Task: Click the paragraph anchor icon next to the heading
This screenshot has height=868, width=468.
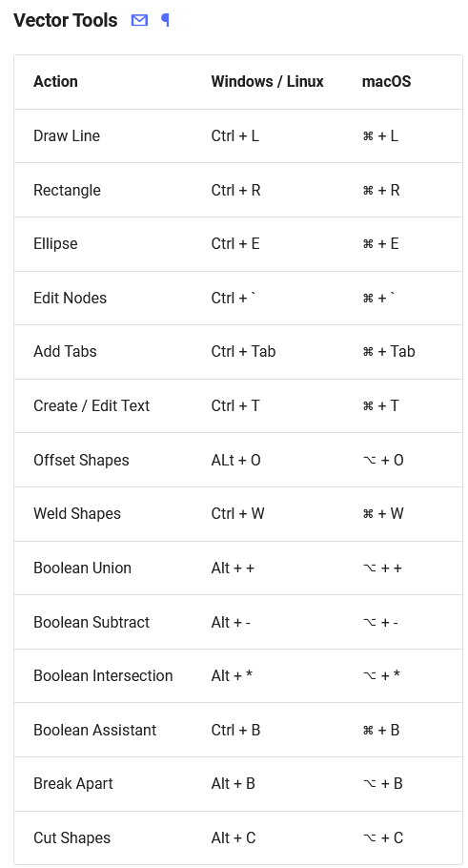Action: [165, 20]
